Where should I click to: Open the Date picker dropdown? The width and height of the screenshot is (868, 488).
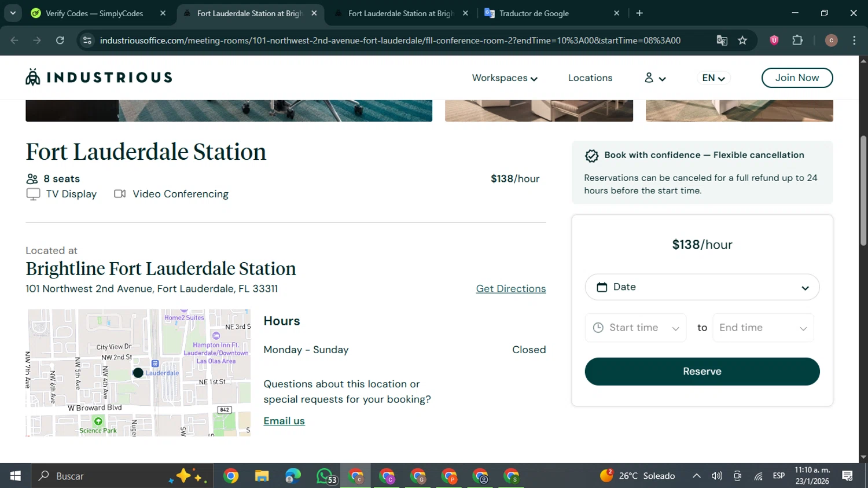click(702, 287)
